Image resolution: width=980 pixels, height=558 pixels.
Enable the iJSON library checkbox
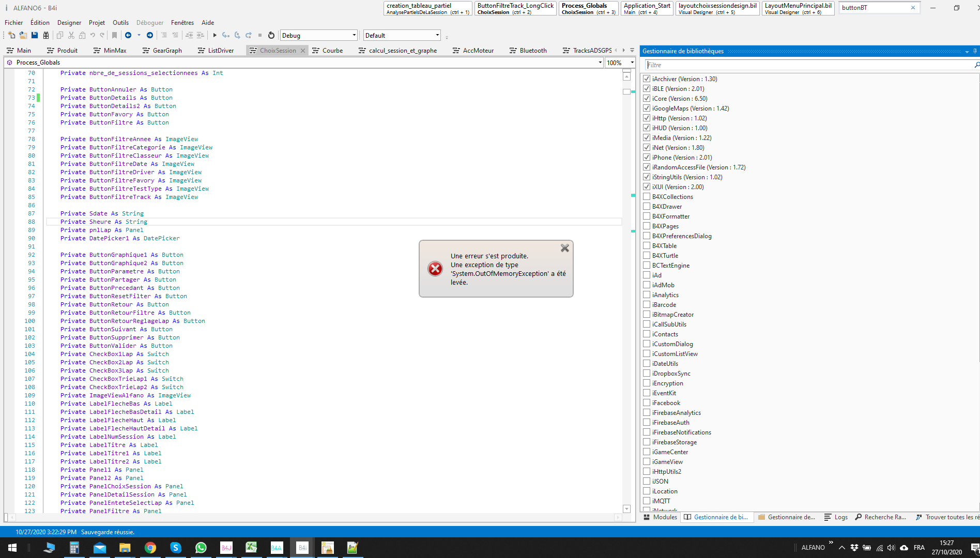pos(647,481)
